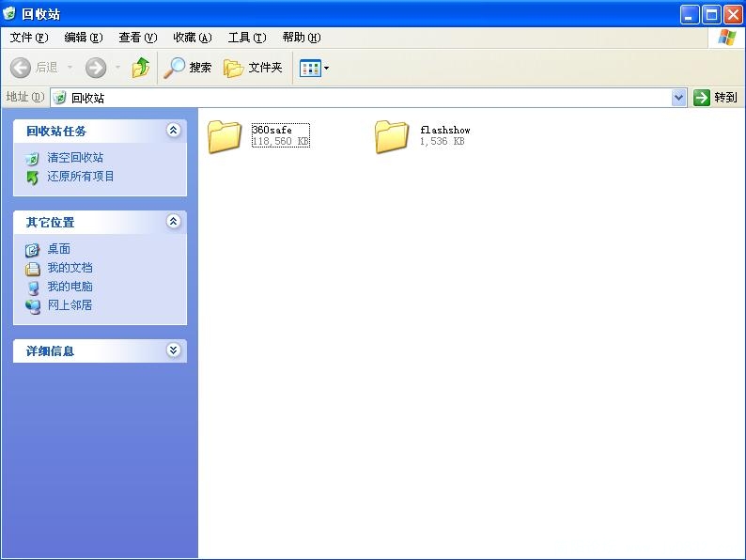This screenshot has width=746, height=560.
Task: Open the Back history dropdown arrow
Action: (70, 68)
